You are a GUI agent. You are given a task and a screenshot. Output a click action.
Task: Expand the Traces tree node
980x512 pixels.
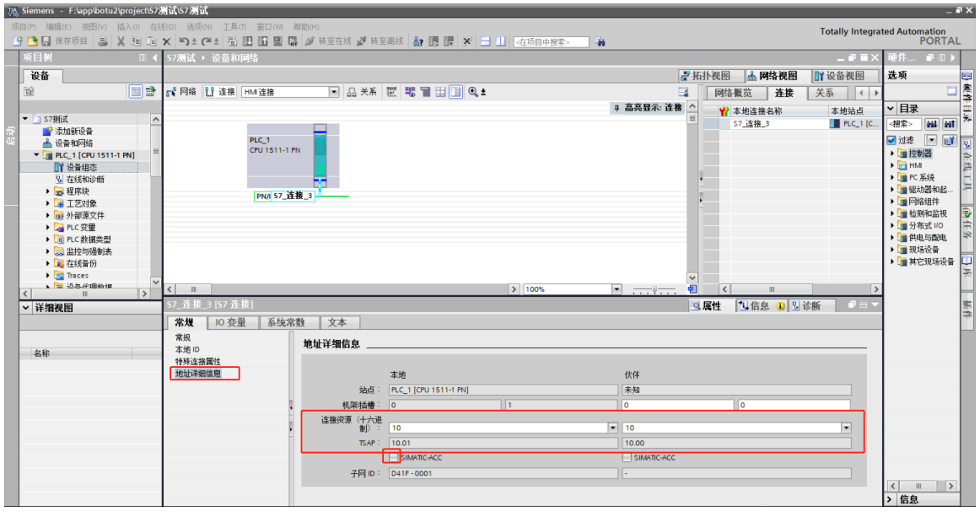click(x=48, y=275)
